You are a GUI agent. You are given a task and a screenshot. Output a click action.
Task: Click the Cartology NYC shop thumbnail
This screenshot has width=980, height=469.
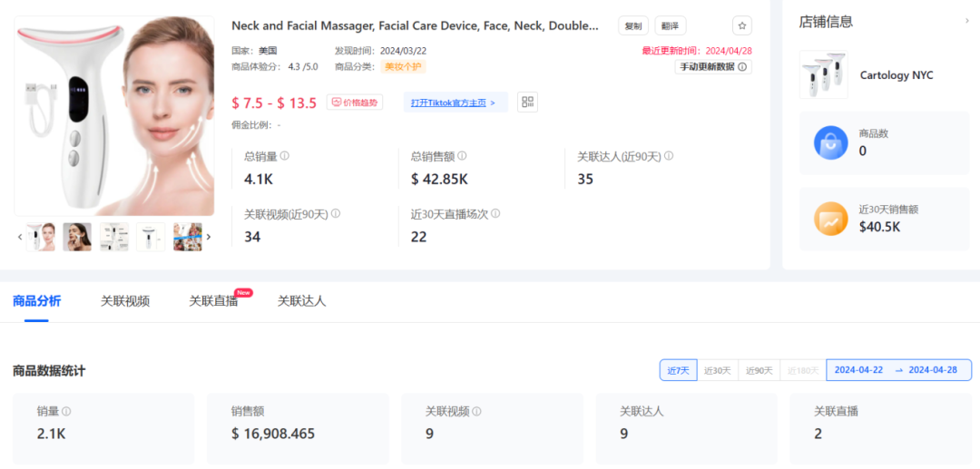click(824, 74)
